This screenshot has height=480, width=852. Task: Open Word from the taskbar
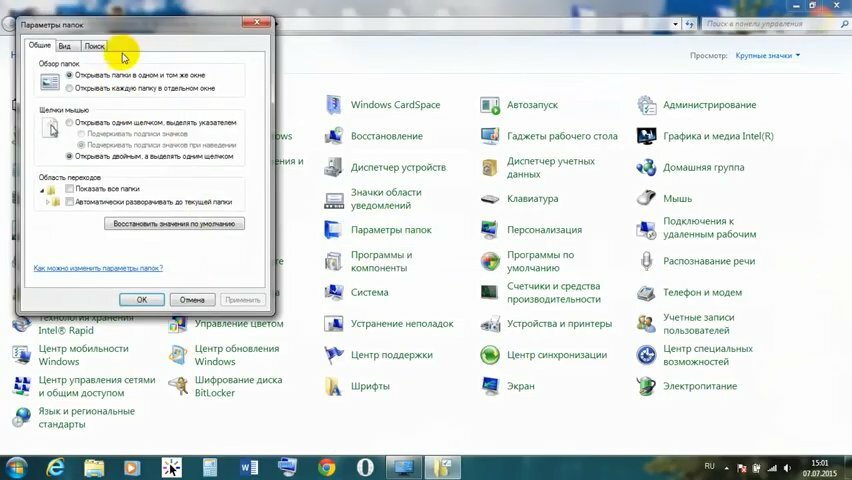249,467
